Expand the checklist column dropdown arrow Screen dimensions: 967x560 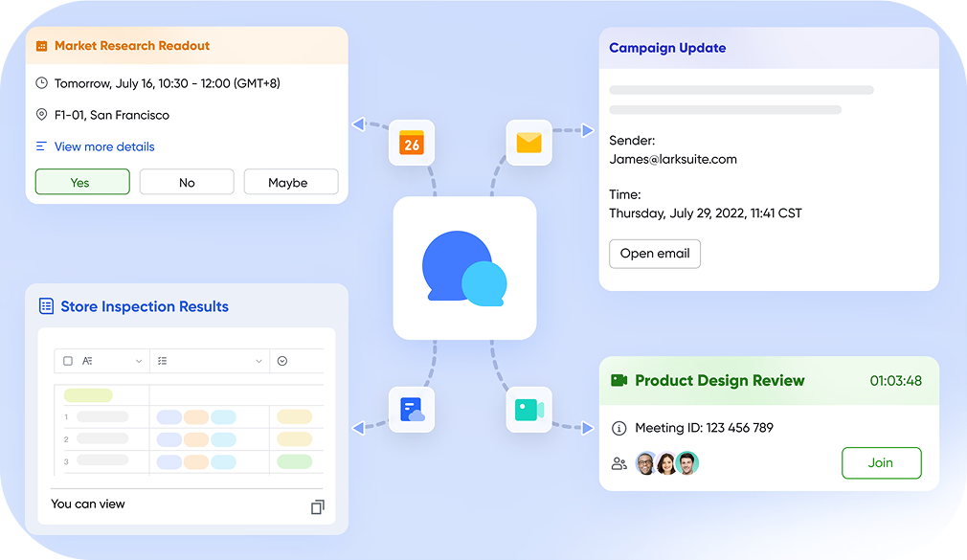[x=259, y=361]
